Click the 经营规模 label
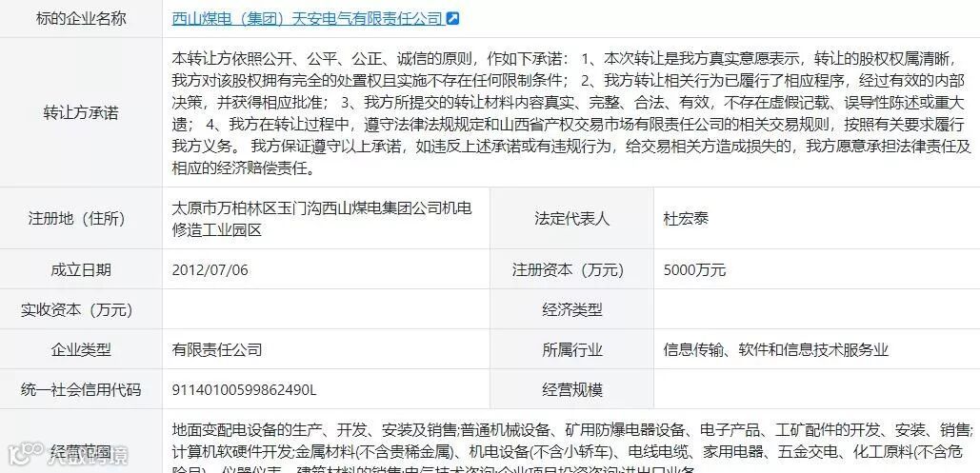980x473 pixels. (571, 390)
